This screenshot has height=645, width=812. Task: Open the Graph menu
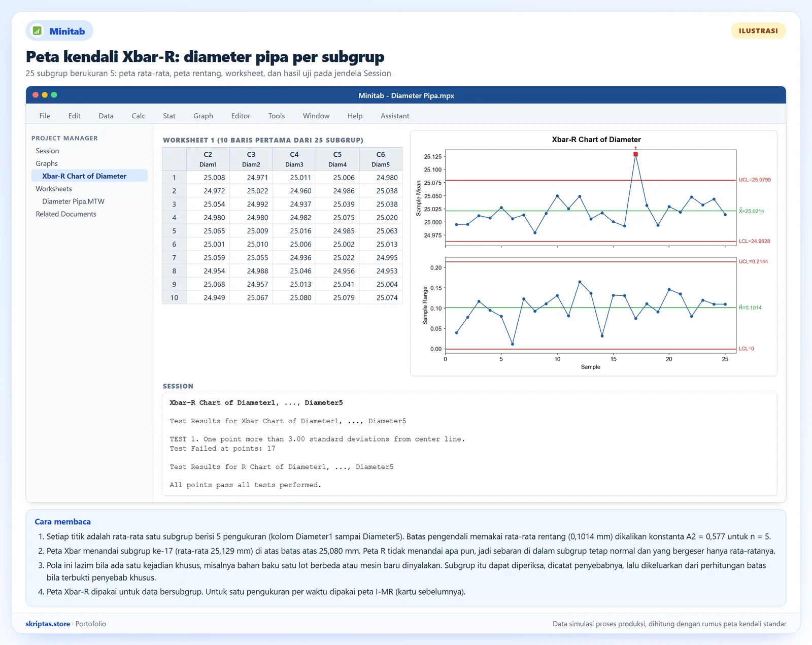coord(203,116)
